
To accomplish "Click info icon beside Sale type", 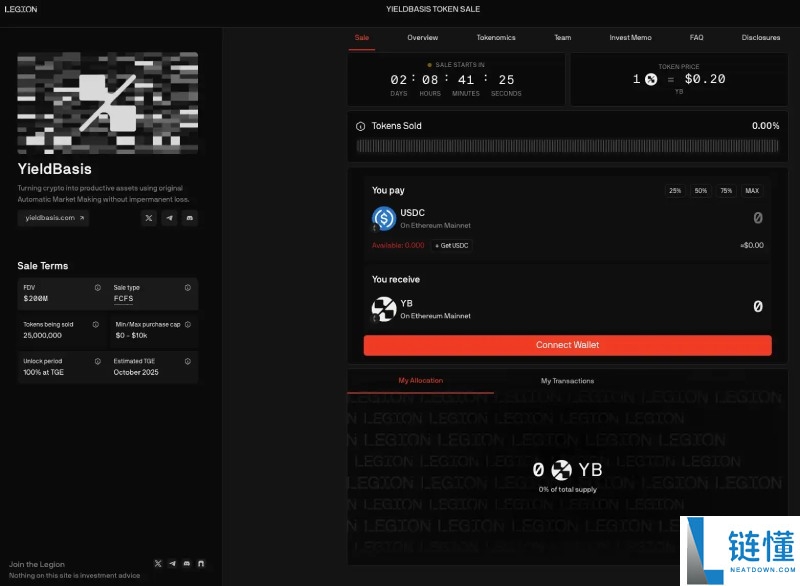I will (188, 288).
